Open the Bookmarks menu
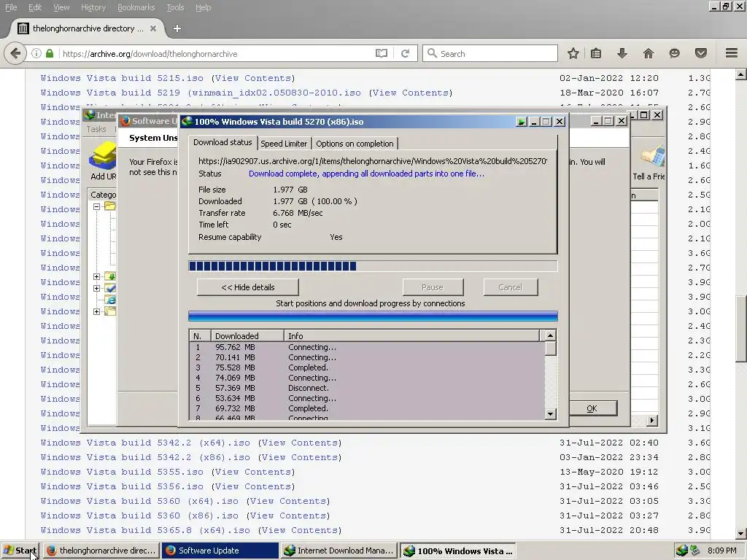This screenshot has height=560, width=747. (x=136, y=7)
